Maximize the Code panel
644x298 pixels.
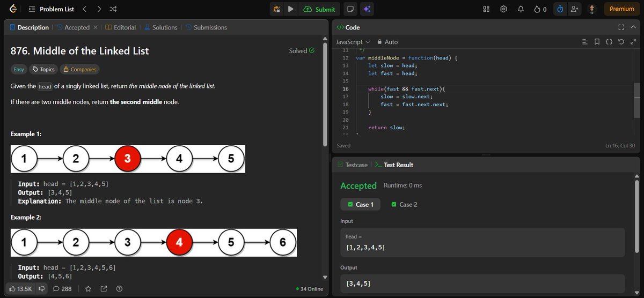click(621, 27)
